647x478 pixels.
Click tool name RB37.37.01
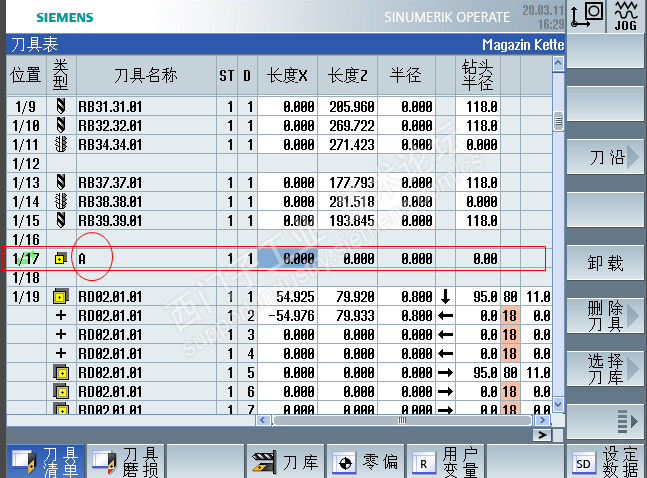click(x=110, y=182)
